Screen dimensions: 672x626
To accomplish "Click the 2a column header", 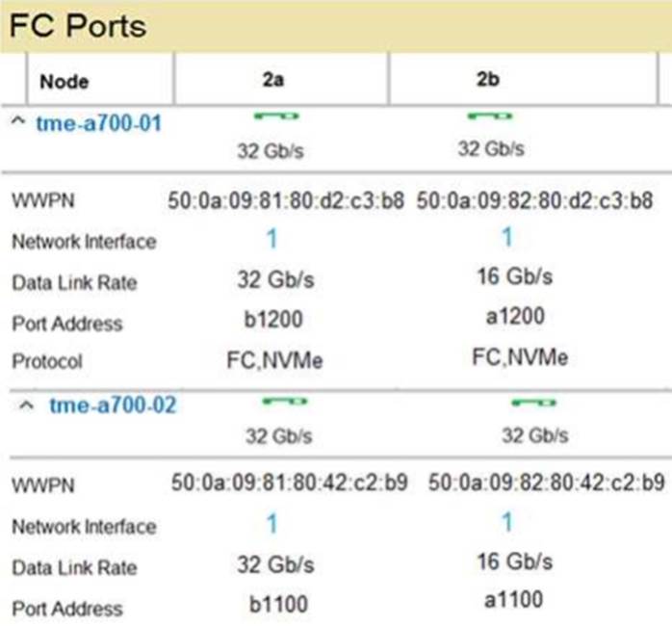I will coord(272,81).
